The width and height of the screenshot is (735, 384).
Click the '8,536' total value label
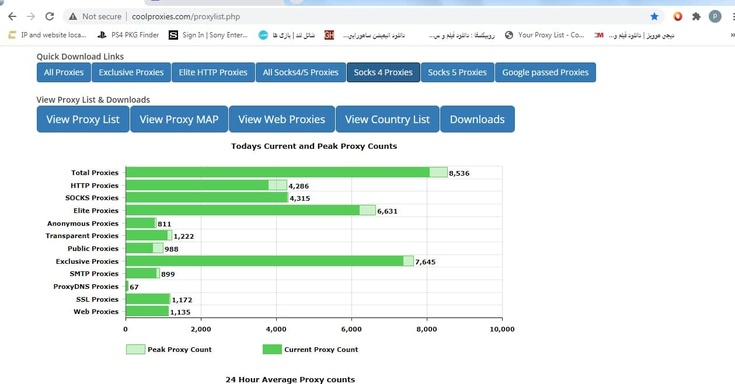[x=459, y=173]
